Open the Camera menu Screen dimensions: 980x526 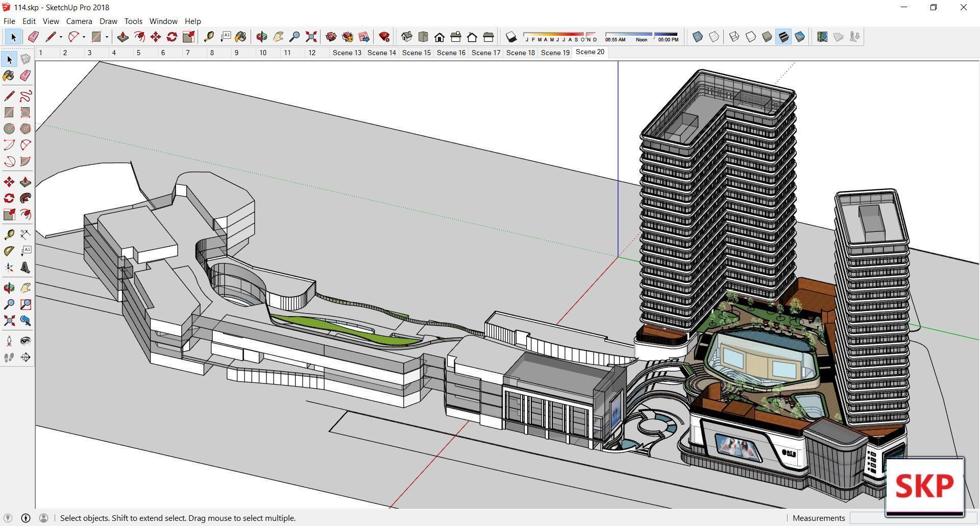[x=79, y=21]
